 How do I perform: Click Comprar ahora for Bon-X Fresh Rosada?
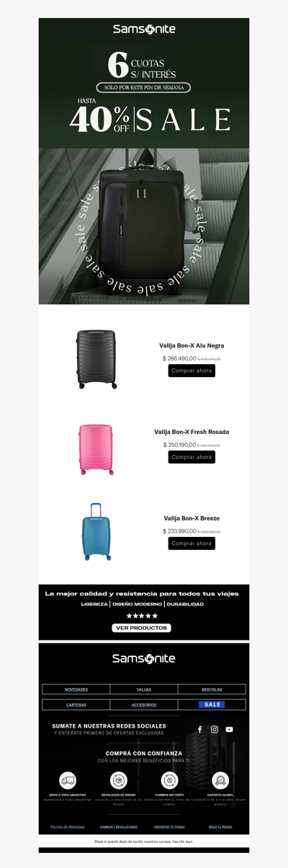(x=192, y=457)
